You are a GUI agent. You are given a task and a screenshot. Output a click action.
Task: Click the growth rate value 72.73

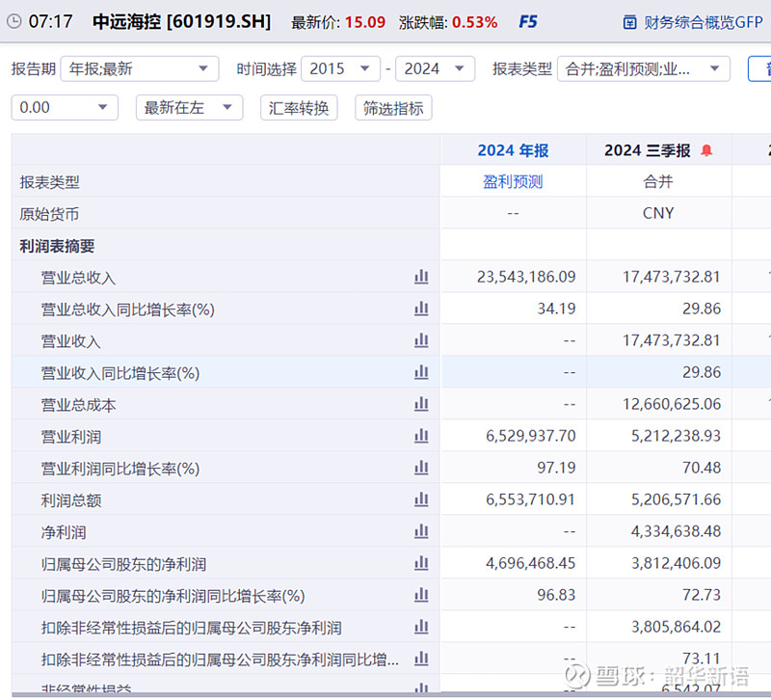pos(702,595)
